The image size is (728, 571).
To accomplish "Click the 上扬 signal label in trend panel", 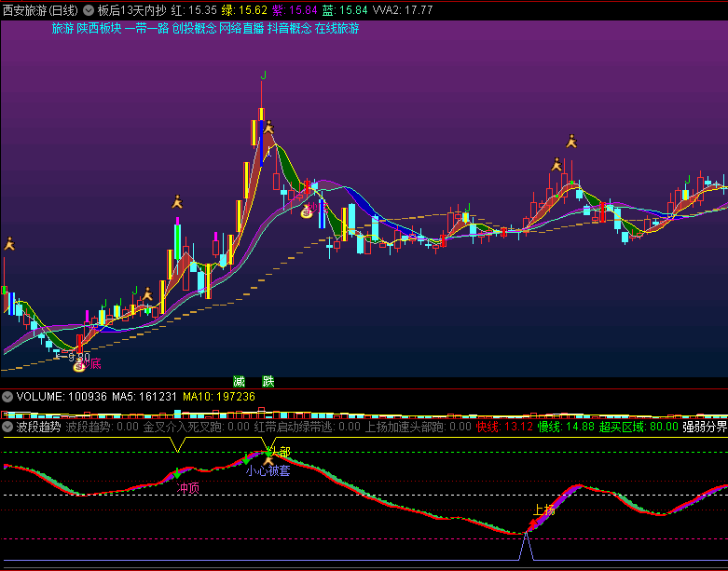I will click(543, 510).
